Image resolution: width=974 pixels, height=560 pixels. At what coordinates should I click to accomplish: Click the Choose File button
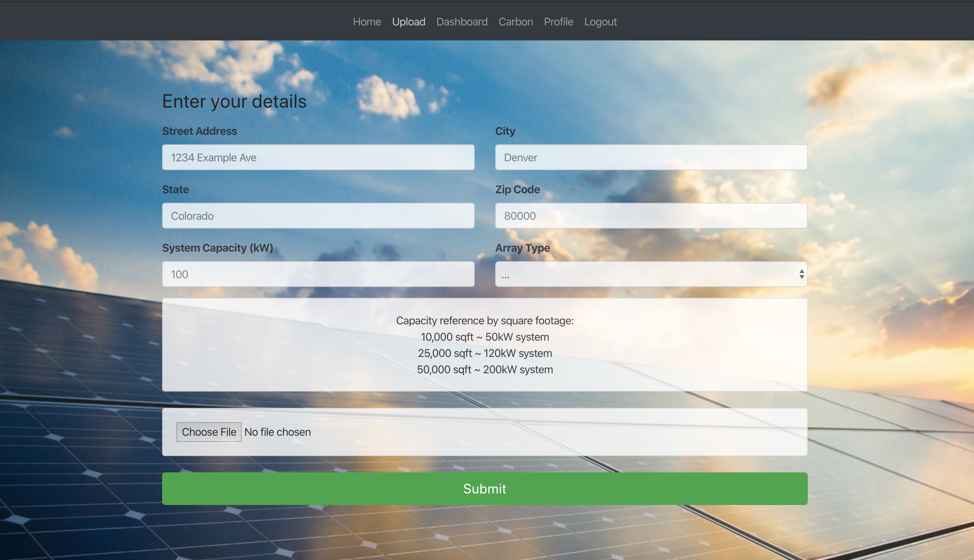(209, 432)
